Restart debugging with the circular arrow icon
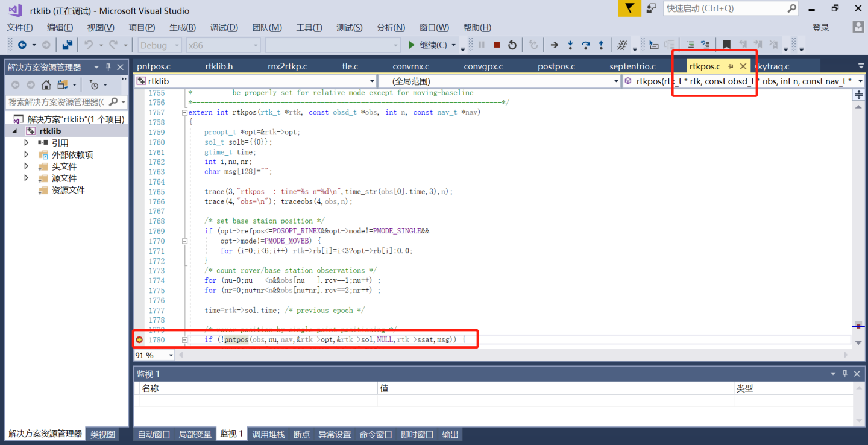Viewport: 868px width, 445px height. [512, 45]
